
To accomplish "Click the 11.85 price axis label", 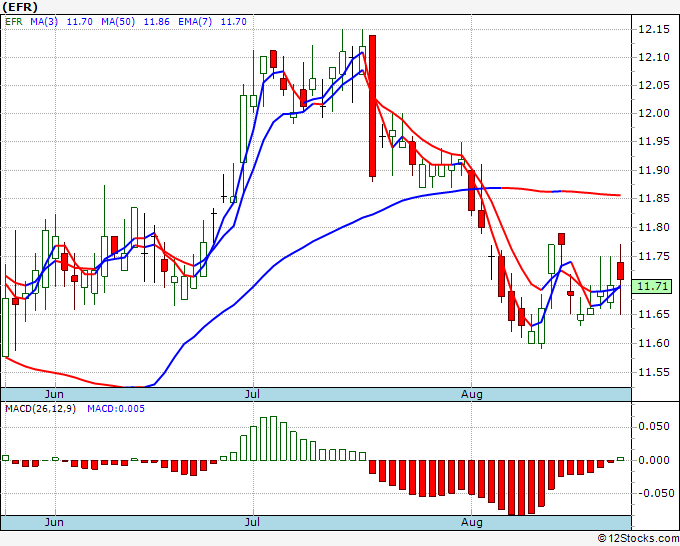I will click(x=654, y=199).
